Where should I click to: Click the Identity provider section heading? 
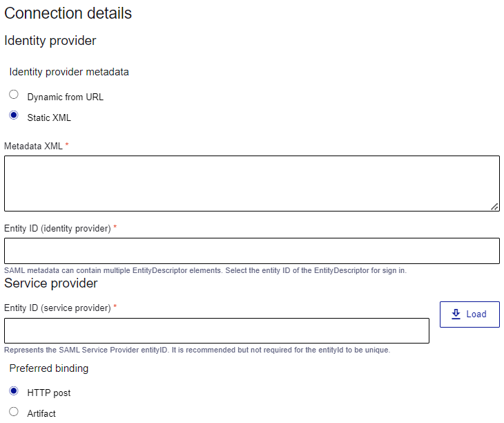(50, 41)
